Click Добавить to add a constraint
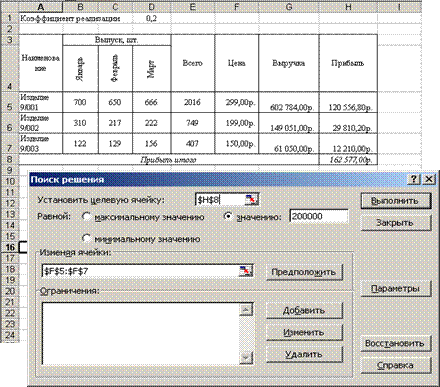This screenshot has width=440, height=387. click(304, 310)
